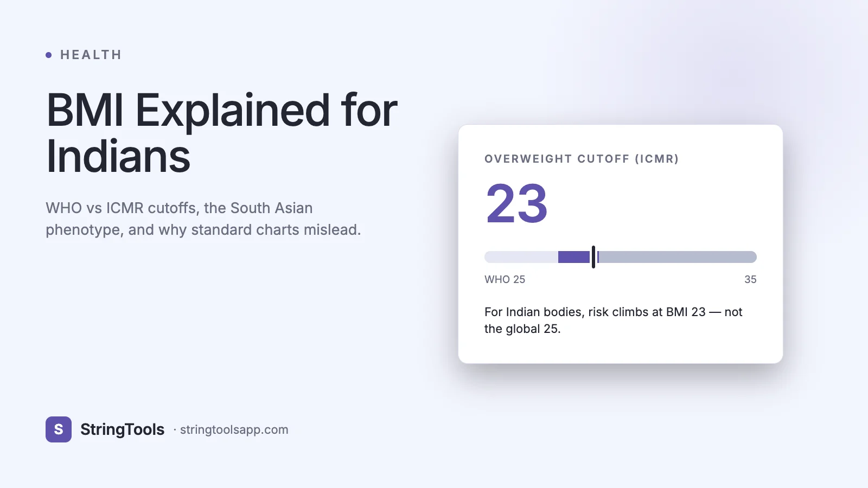Click the card text about Indian bodies risk

tap(613, 320)
